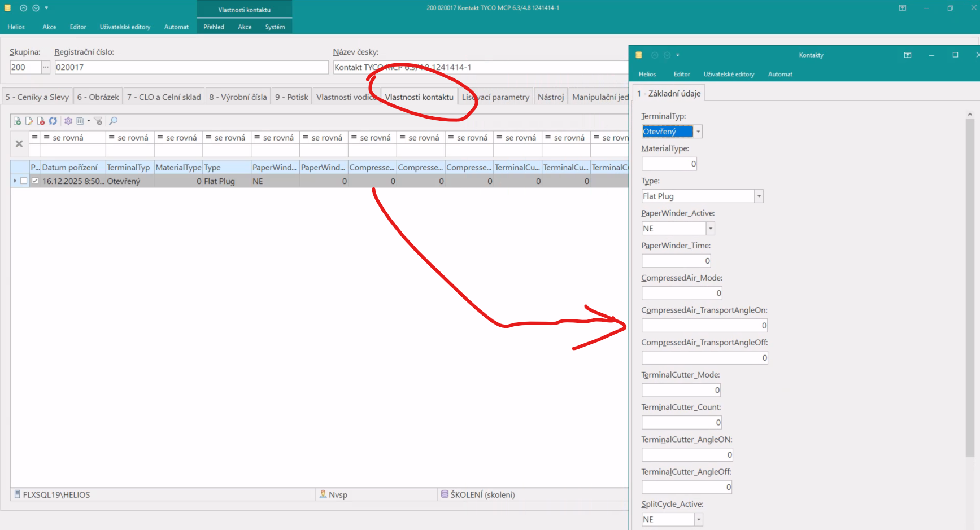
Task: Toggle the checked P column checkbox in row
Action: click(x=35, y=181)
